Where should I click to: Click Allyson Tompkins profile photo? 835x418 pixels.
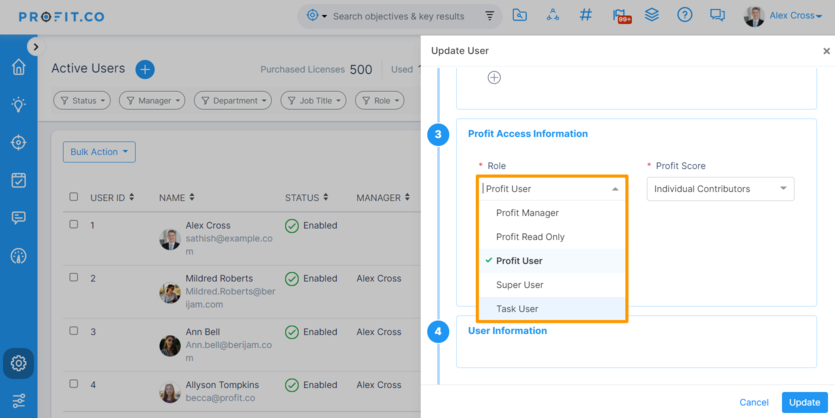(170, 393)
